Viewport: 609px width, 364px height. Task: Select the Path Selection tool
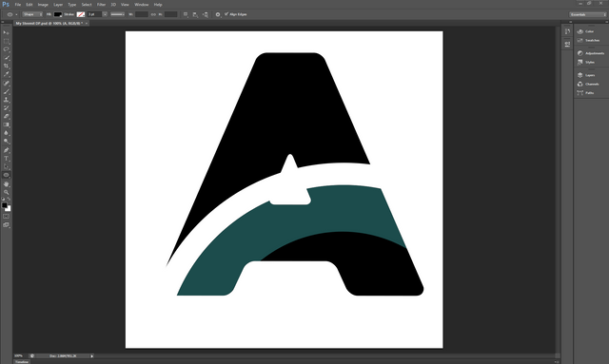7,167
